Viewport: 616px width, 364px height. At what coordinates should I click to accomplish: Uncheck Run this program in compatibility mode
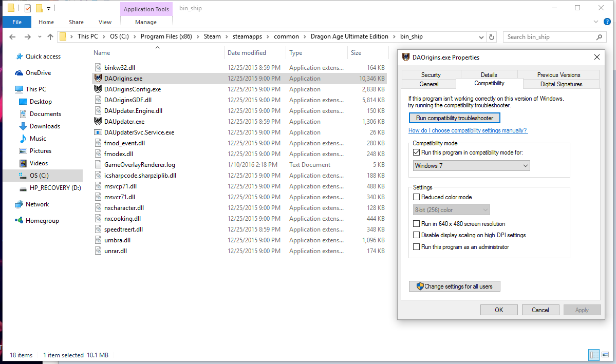coord(417,152)
